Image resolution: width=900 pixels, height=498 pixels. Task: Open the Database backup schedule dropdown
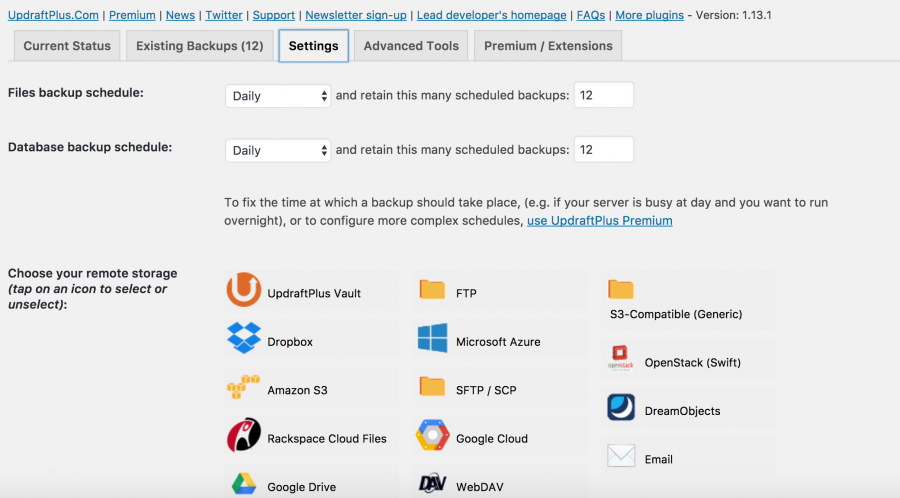pos(278,150)
